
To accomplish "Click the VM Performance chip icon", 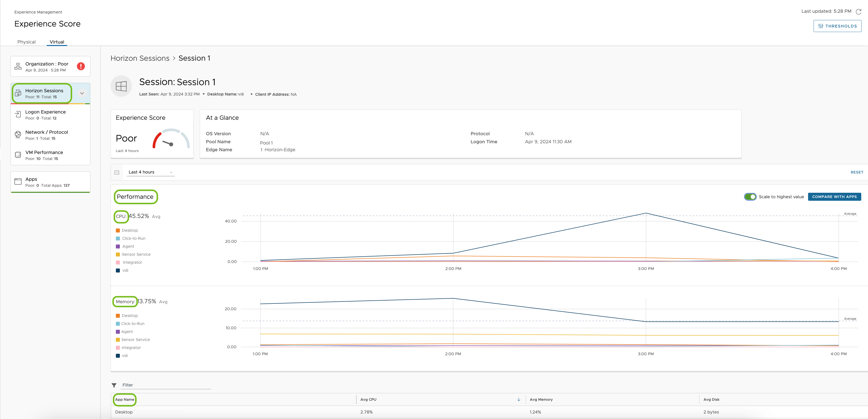I will click(x=18, y=155).
